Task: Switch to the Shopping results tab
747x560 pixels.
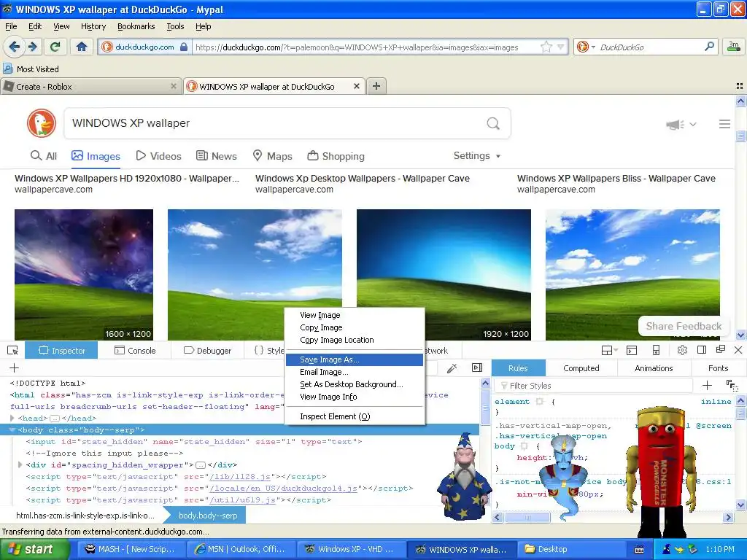Action: pos(336,156)
